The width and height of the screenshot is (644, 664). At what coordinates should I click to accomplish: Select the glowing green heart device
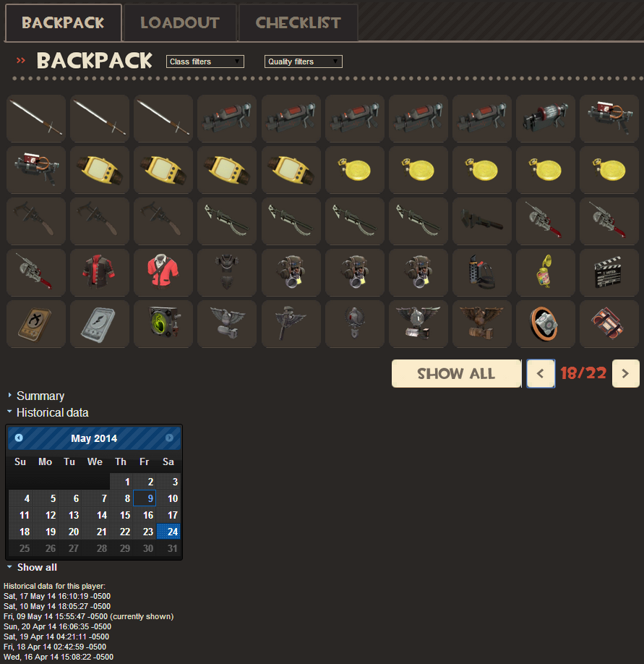point(163,323)
